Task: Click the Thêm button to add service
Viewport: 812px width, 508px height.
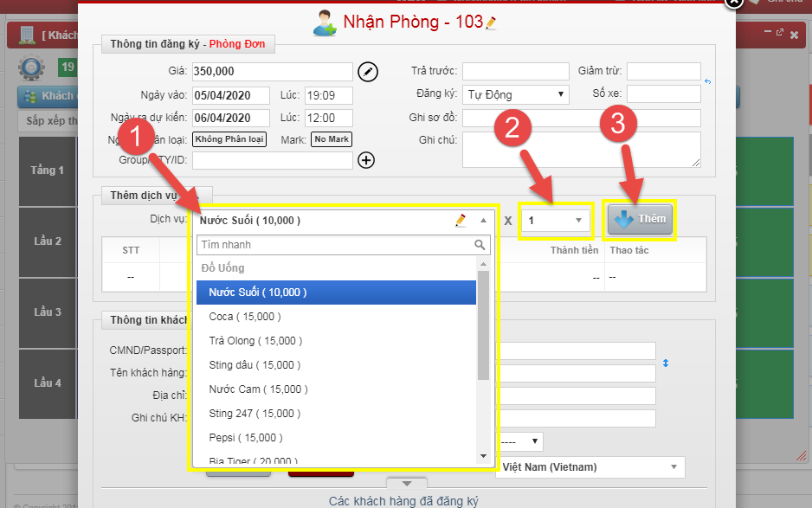Action: 640,219
